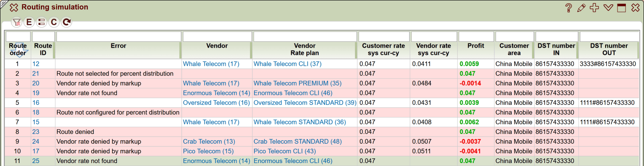Open the Oversized Telecom STANDARD (39) rate plan
The height and width of the screenshot is (166, 644).
[x=305, y=102]
